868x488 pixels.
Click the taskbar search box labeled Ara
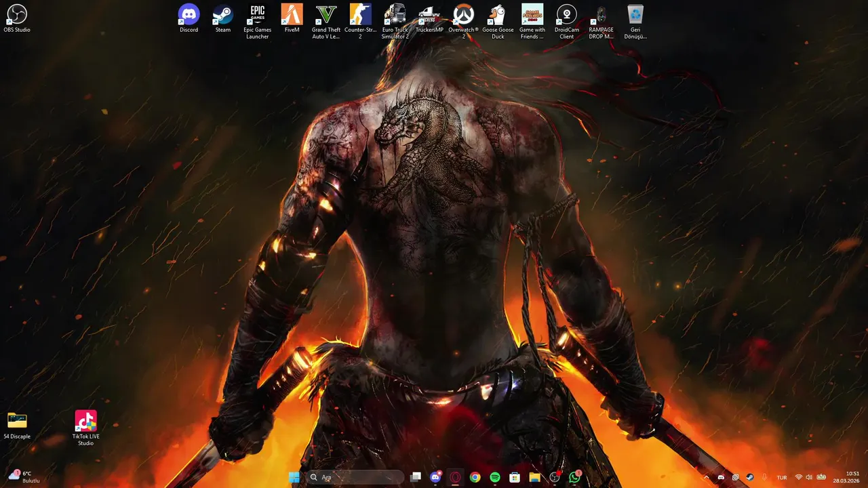(x=356, y=477)
